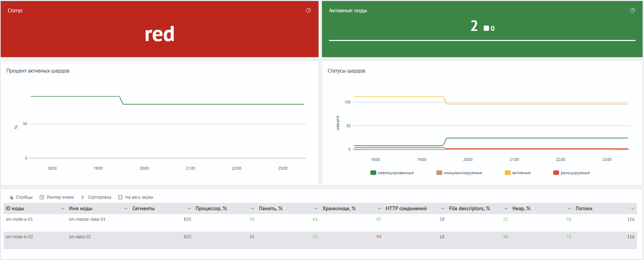Select the sm-node-b-02 node ID cell
Screen dimensions: 644x260
(x=19, y=237)
